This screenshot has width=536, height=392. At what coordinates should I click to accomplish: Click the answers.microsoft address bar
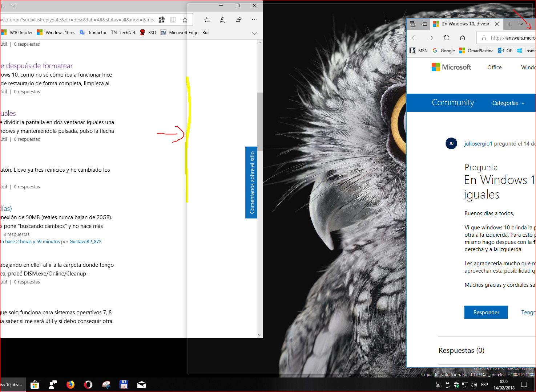pos(506,38)
